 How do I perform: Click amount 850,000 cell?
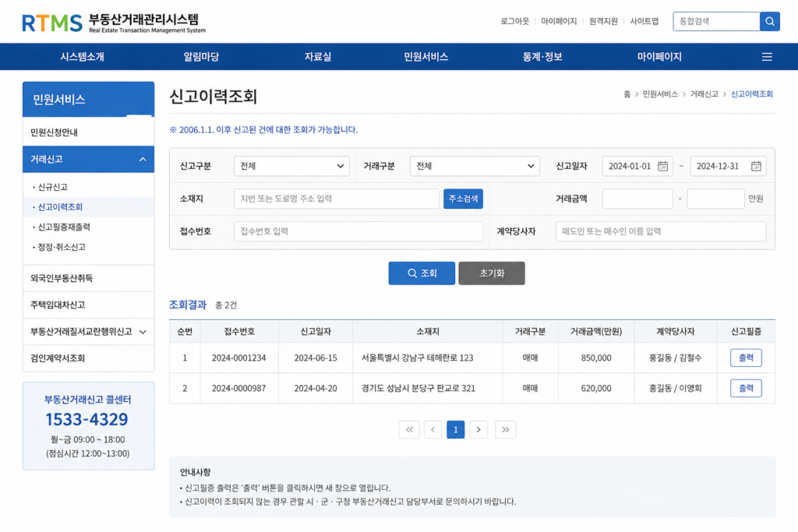pyautogui.click(x=596, y=358)
